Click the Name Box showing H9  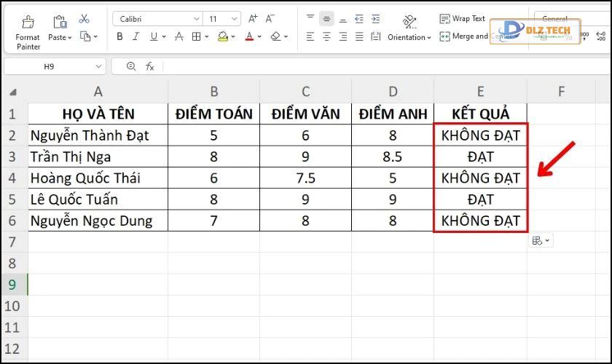(49, 67)
